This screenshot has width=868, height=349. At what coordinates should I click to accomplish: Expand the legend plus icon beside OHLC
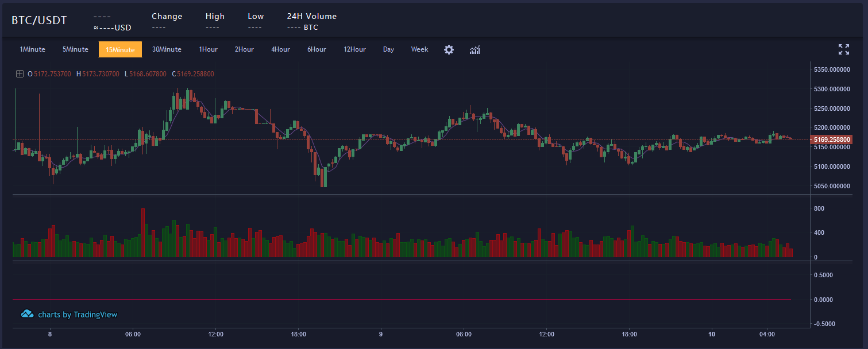tap(20, 73)
